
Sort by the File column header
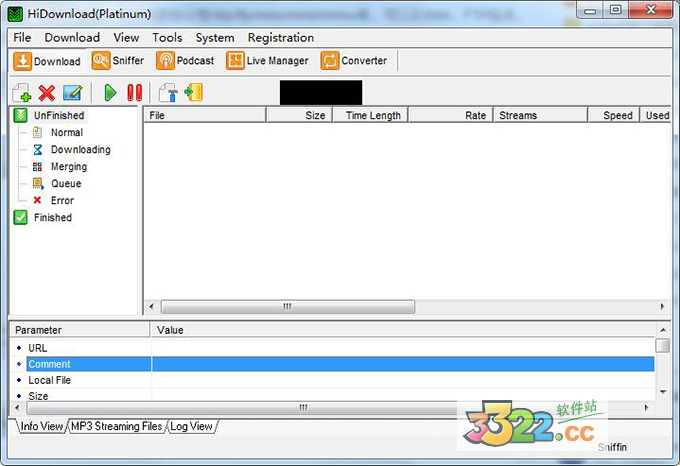click(205, 115)
